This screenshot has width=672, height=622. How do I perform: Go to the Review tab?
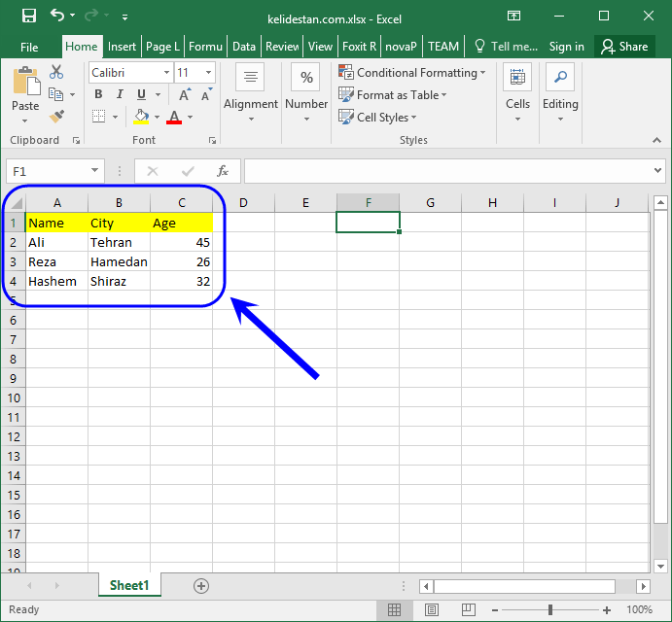pyautogui.click(x=282, y=47)
